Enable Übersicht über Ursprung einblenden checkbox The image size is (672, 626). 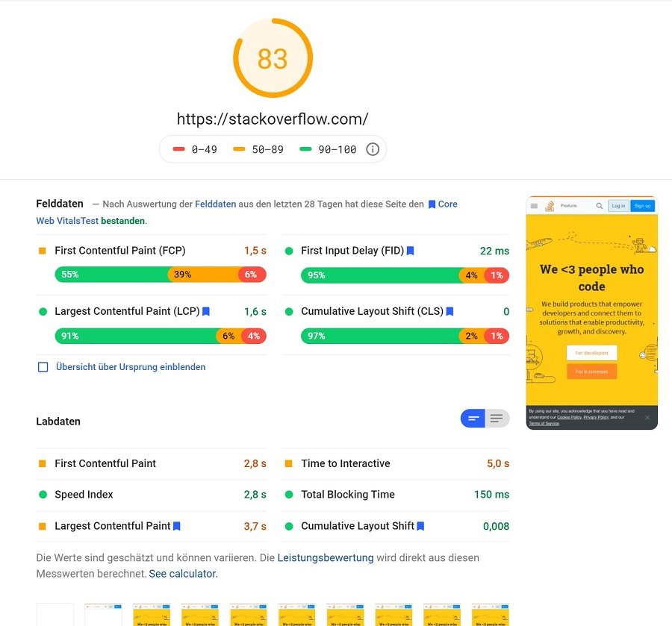pos(43,367)
